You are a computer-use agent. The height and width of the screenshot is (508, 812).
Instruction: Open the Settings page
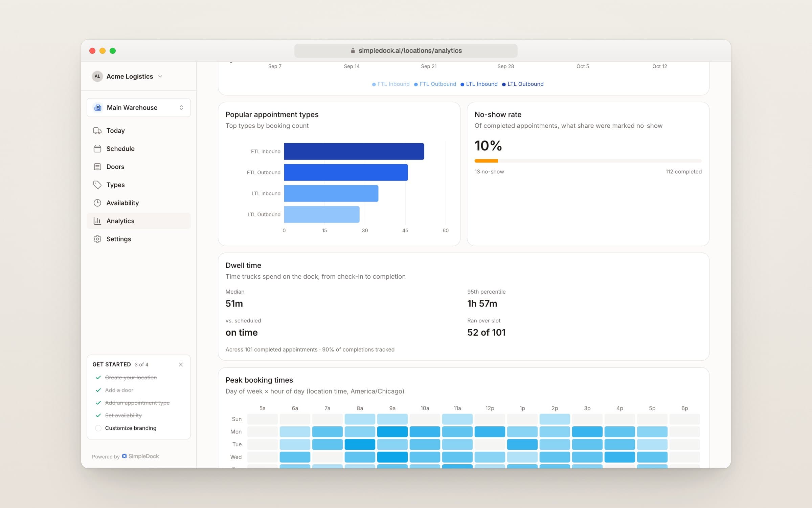point(139,239)
